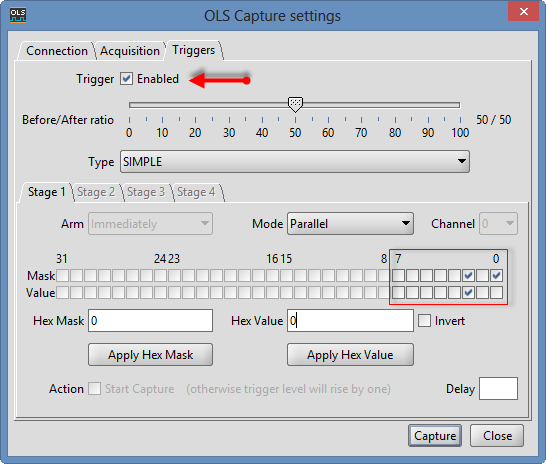The height and width of the screenshot is (464, 546).
Task: Enable Mask bit 7 checkbox
Action: (x=398, y=276)
